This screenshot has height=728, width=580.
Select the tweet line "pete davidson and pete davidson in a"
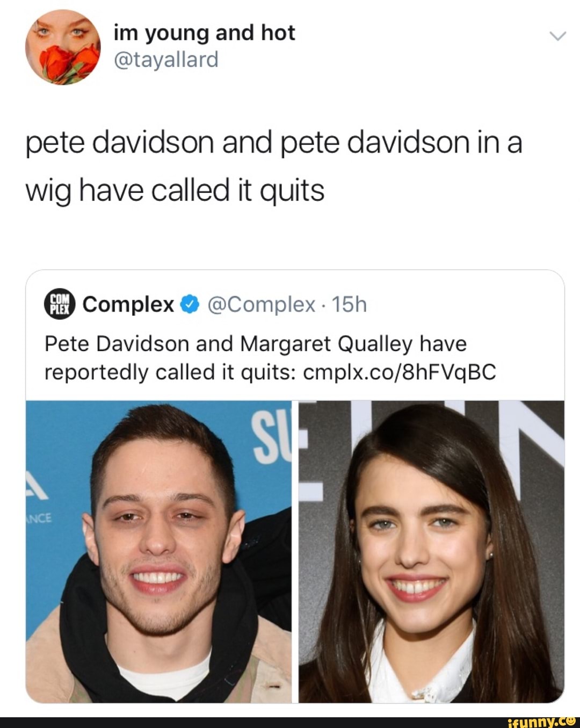click(x=274, y=144)
